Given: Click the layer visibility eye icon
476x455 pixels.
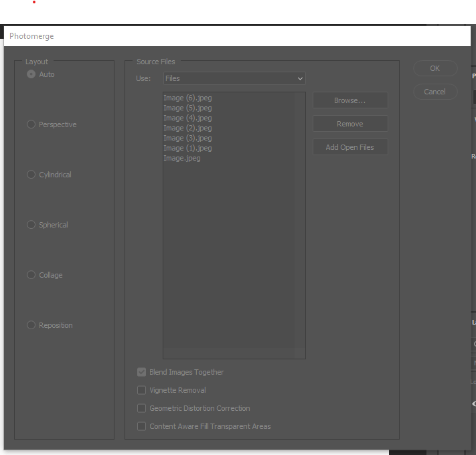Looking at the screenshot, I should [x=474, y=403].
